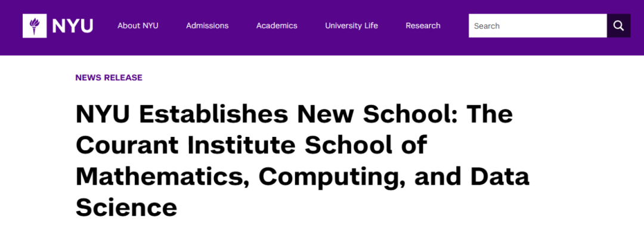
Task: Open the Research navigation item
Action: click(x=423, y=26)
